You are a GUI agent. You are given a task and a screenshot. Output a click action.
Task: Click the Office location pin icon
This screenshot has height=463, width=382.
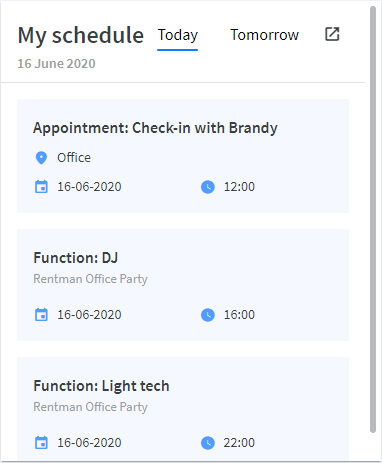[x=41, y=158]
